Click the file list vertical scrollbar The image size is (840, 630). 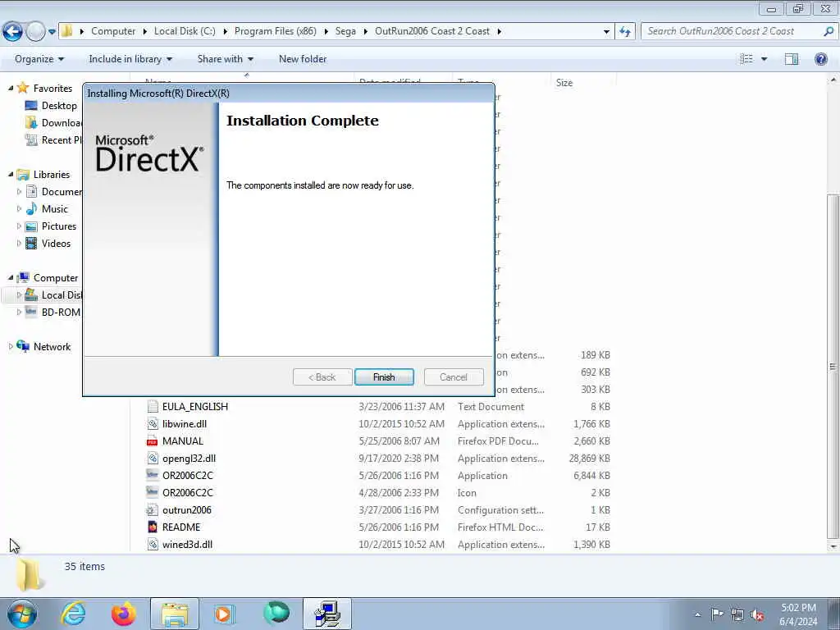pos(833,367)
